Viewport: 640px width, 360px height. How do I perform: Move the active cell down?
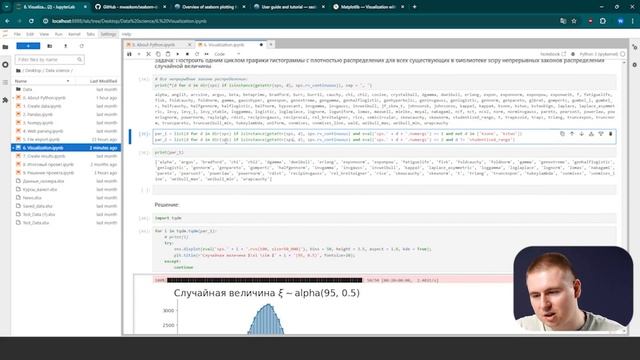click(x=582, y=134)
